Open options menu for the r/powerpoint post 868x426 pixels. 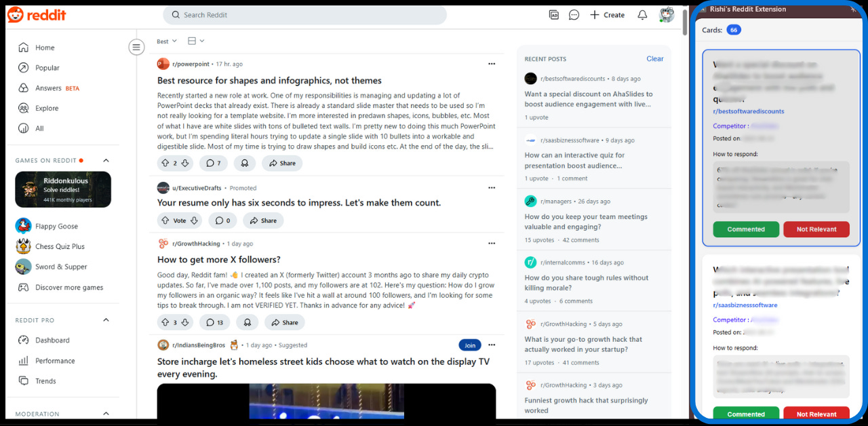492,64
